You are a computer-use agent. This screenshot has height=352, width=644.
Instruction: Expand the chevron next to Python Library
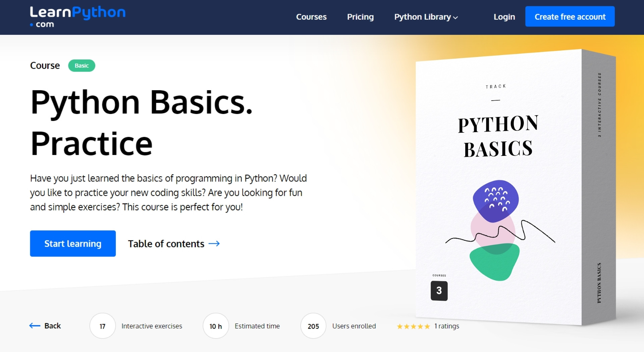455,17
